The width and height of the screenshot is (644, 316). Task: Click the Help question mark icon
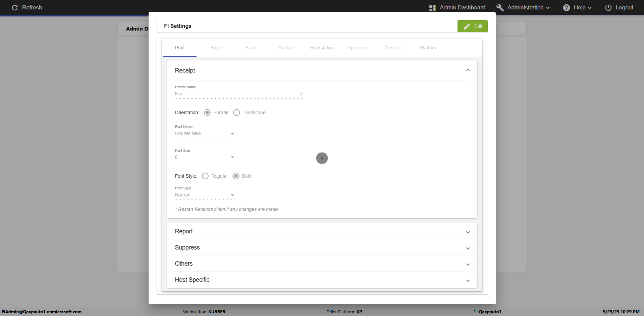coord(566,7)
